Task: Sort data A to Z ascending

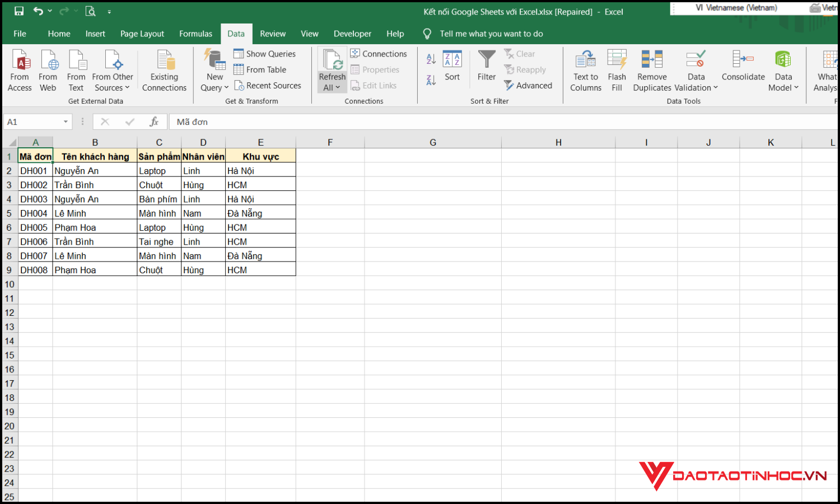Action: tap(430, 58)
